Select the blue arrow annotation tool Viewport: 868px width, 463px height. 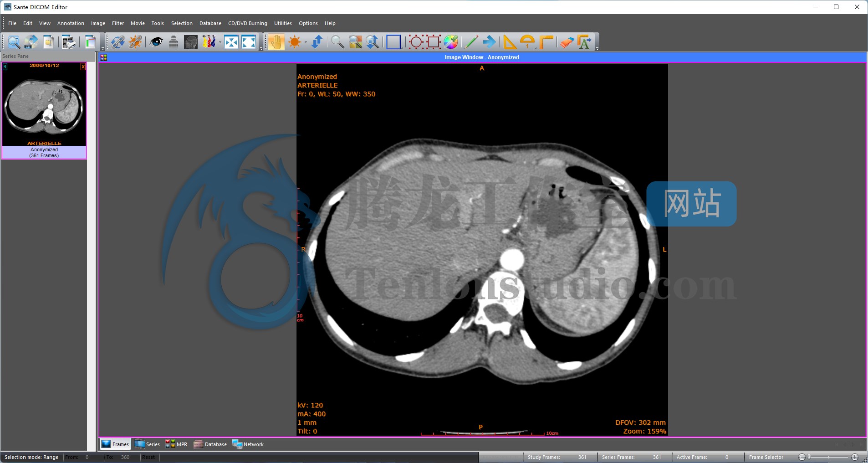[490, 42]
